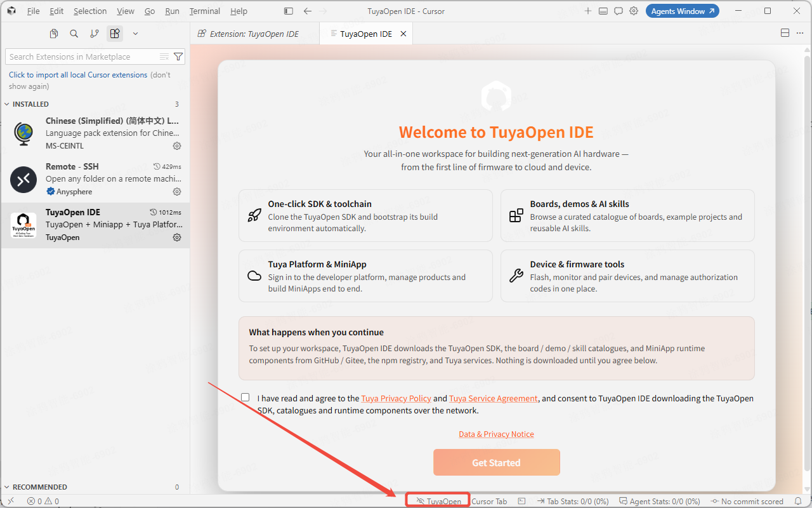Open the Tuya Privacy Policy link
812x508 pixels.
coord(396,398)
